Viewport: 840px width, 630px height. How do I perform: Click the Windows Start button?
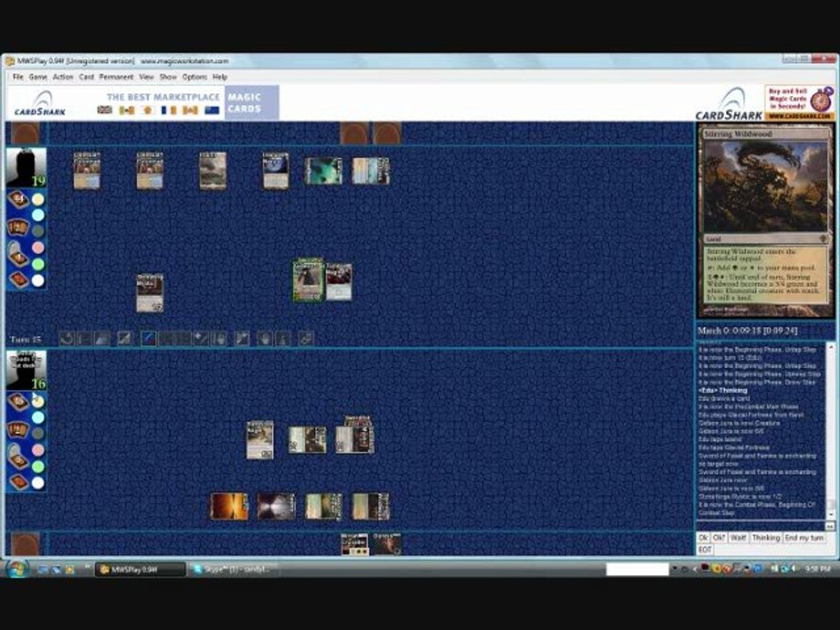coord(17,569)
